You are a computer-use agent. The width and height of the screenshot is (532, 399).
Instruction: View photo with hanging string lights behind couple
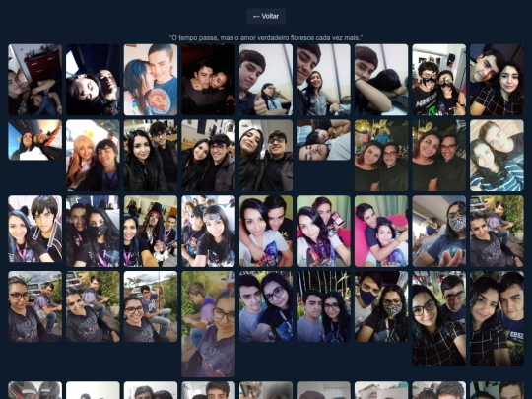click(324, 306)
